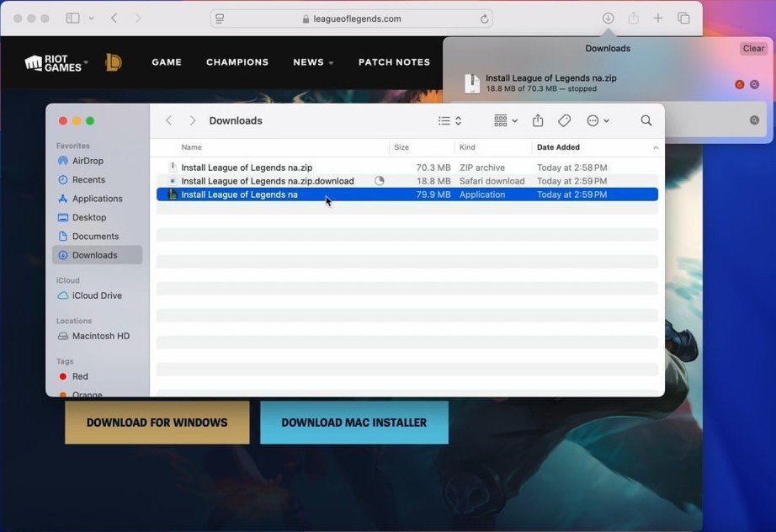Screen dimensions: 776x532
Task: Open the CHAMPIONS nav item
Action: (237, 62)
